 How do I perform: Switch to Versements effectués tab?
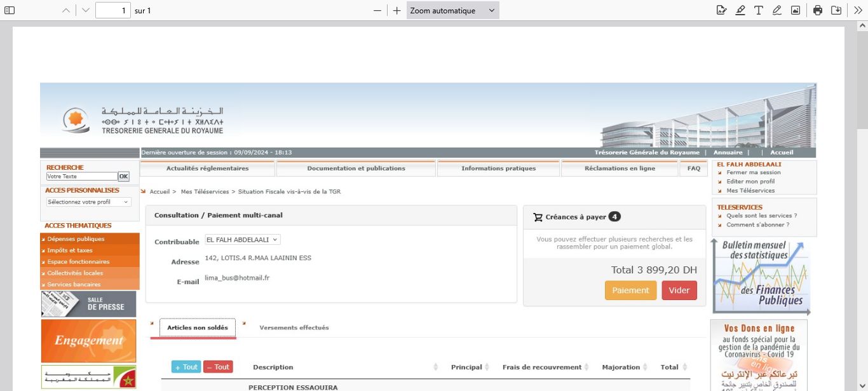294,327
